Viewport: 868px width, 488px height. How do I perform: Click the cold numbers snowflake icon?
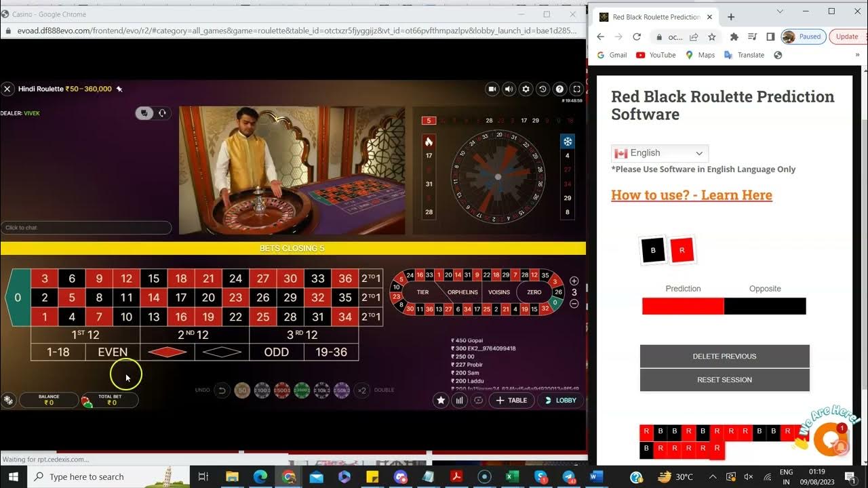[568, 142]
